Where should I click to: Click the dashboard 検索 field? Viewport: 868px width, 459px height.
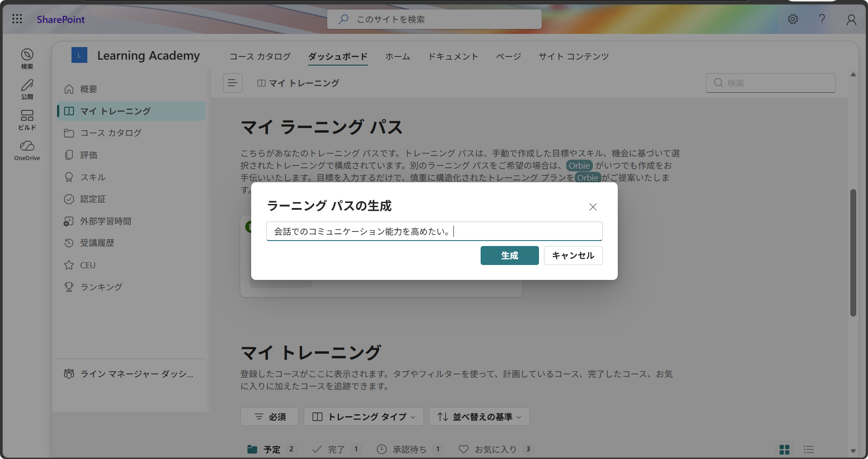(771, 83)
